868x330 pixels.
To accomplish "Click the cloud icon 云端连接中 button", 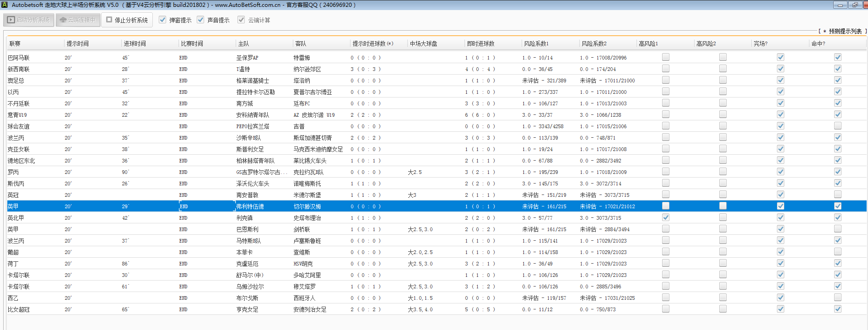I will pos(78,20).
